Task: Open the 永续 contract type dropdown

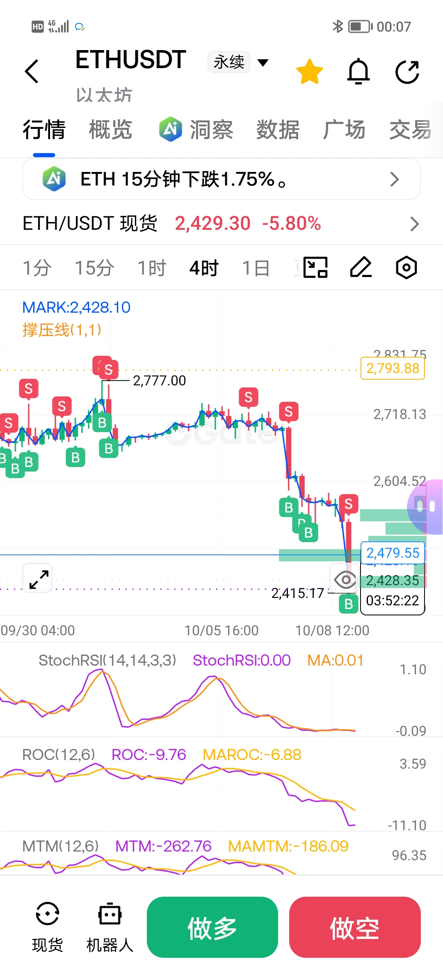Action: pyautogui.click(x=238, y=62)
